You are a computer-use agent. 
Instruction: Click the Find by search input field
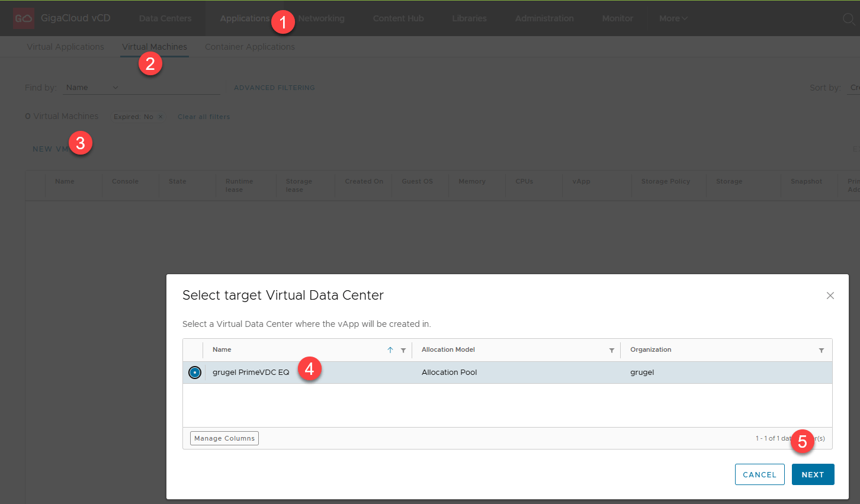[x=172, y=88]
